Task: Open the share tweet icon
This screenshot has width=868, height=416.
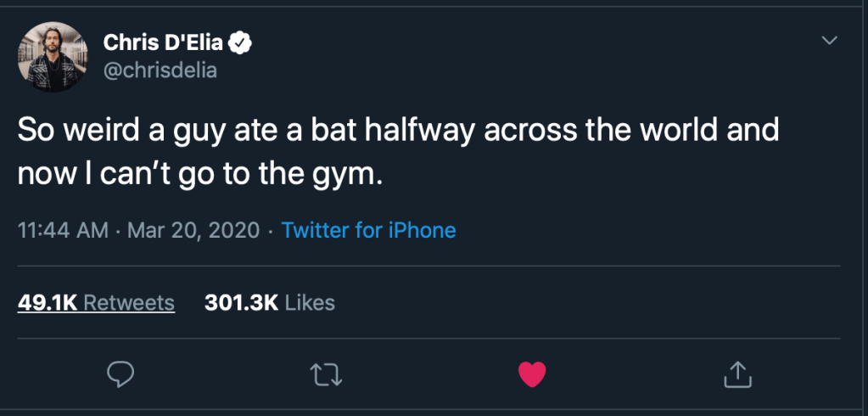Action: [736, 373]
